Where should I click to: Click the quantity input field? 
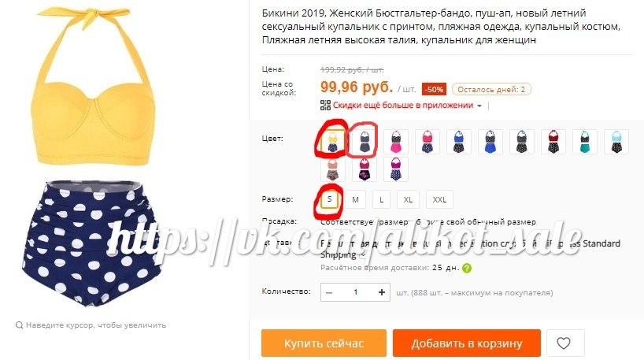tap(355, 292)
